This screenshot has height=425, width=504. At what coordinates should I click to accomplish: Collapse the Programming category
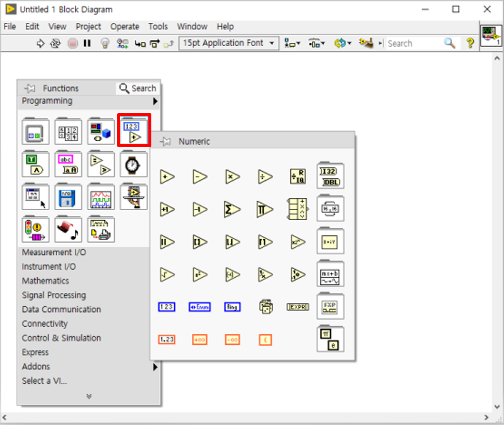[x=89, y=101]
